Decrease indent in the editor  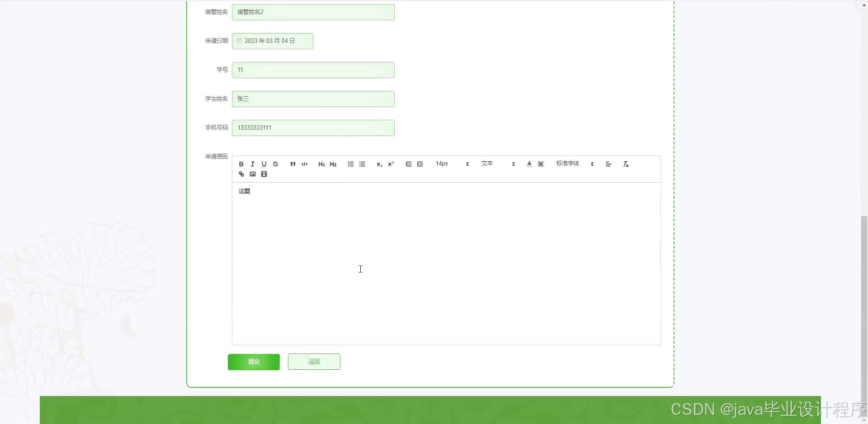(x=409, y=164)
